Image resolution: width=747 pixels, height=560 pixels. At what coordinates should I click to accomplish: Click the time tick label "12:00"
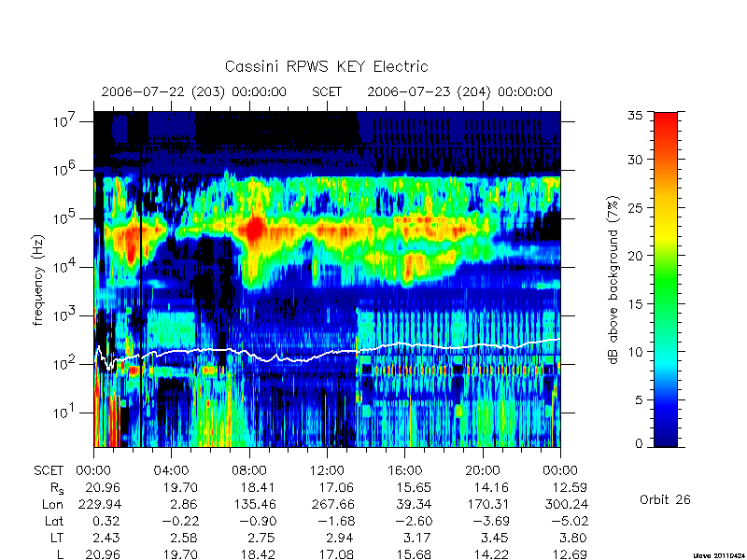coord(327,471)
